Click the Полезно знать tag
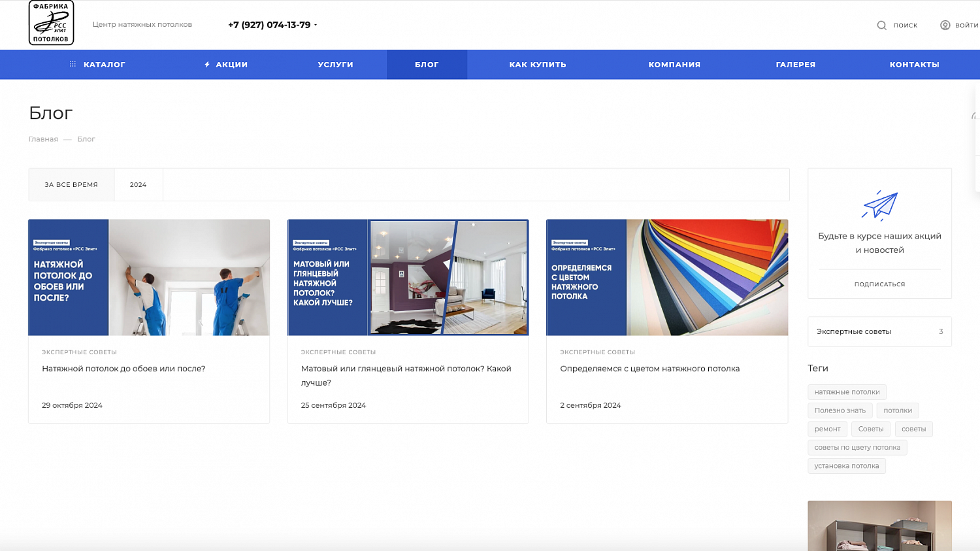The image size is (980, 551). click(x=840, y=410)
